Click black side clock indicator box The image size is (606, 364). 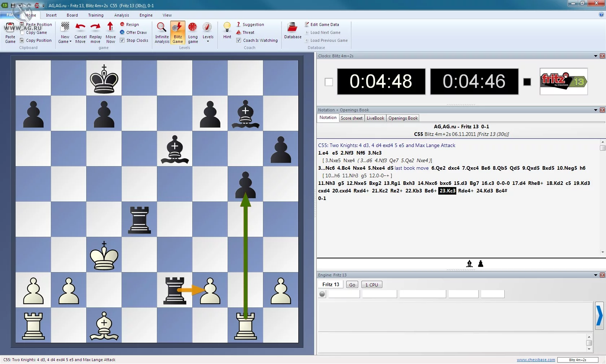tap(527, 82)
